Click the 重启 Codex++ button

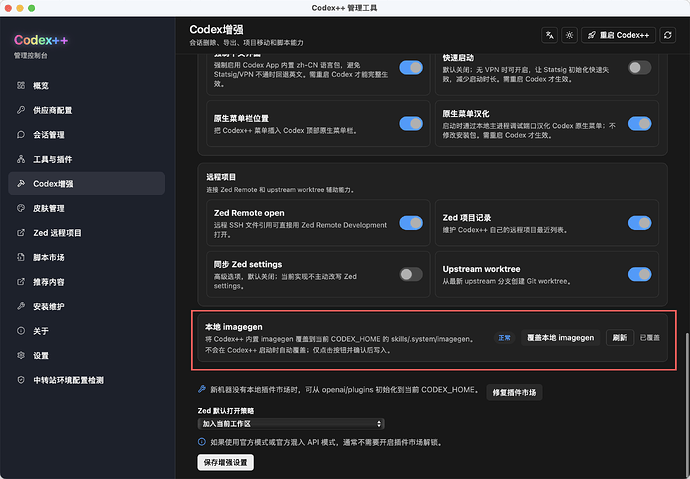coord(618,35)
